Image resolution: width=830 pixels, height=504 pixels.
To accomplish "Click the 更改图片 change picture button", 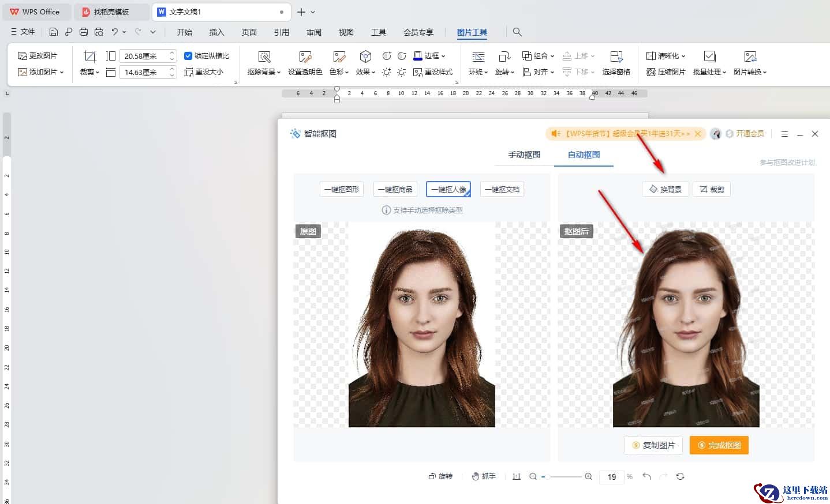I will pos(38,56).
